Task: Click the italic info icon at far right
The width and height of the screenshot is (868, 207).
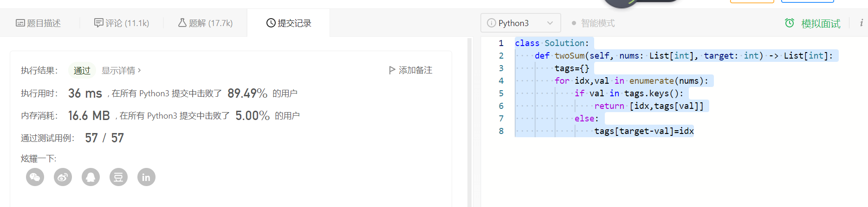Action: 861,23
